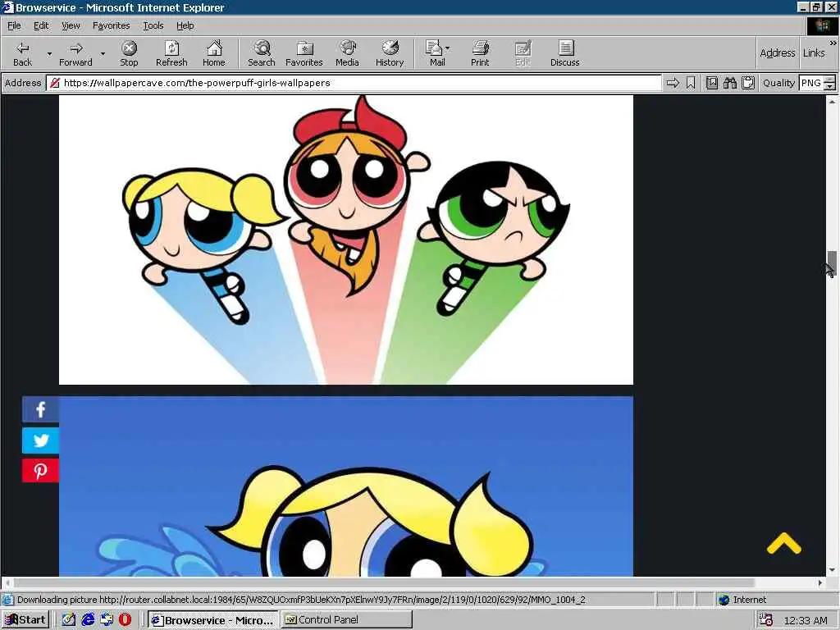This screenshot has height=630, width=840.
Task: Open the Back button history dropdown arrow
Action: 49,53
